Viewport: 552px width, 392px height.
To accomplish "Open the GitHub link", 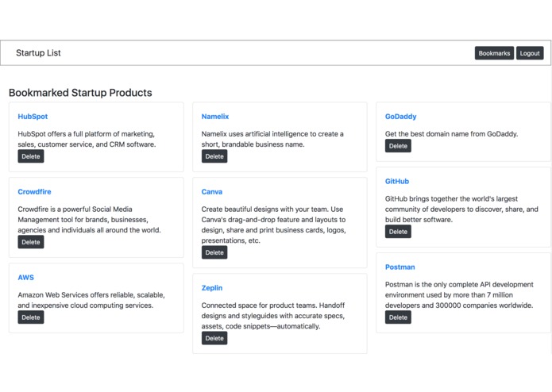I will click(x=397, y=181).
